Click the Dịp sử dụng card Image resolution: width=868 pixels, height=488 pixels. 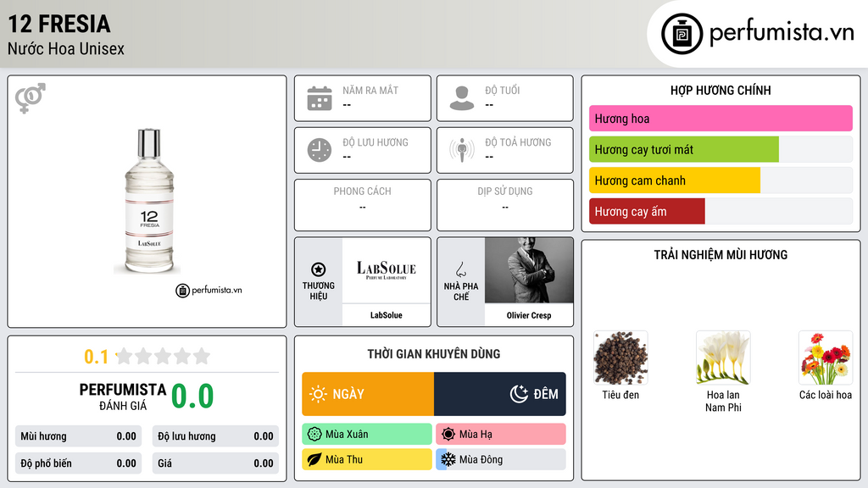tap(505, 205)
